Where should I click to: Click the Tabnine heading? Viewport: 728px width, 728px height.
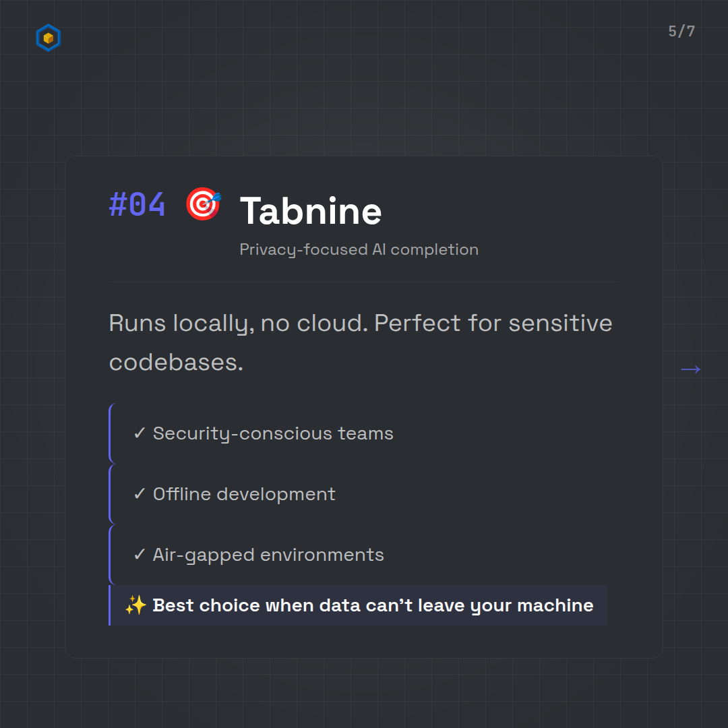pyautogui.click(x=311, y=211)
